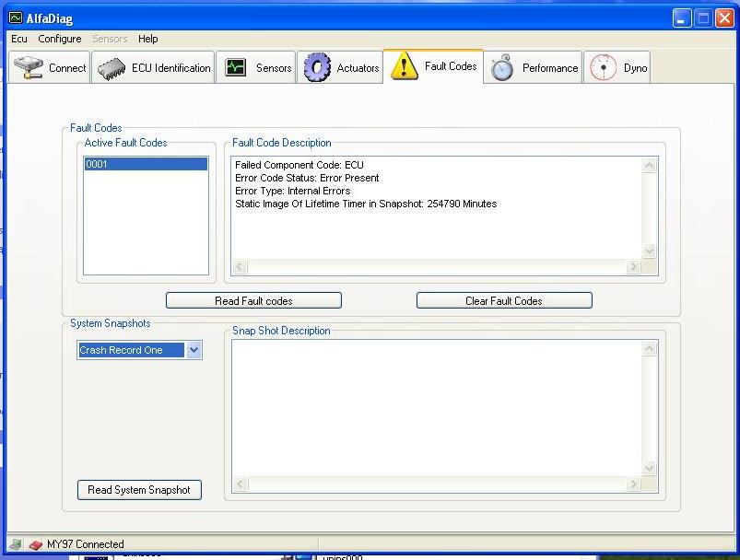The image size is (740, 560).
Task: Click Snap Shot Description right scroll arrow
Action: click(633, 484)
